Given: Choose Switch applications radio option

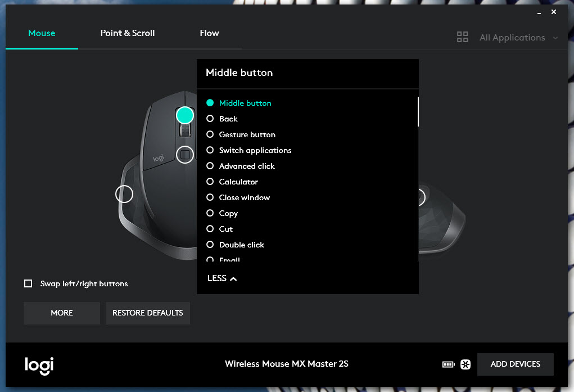Looking at the screenshot, I should click(x=210, y=150).
